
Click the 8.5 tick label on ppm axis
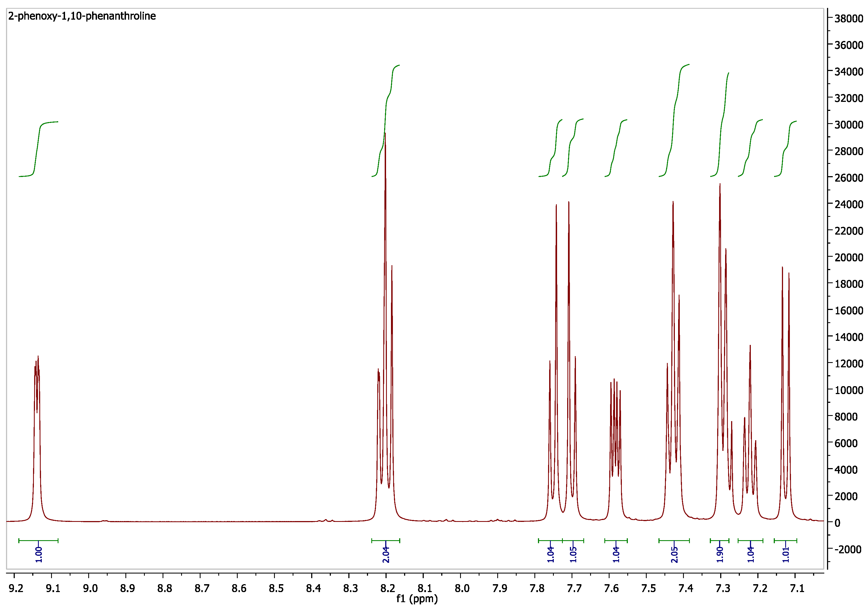point(276,589)
